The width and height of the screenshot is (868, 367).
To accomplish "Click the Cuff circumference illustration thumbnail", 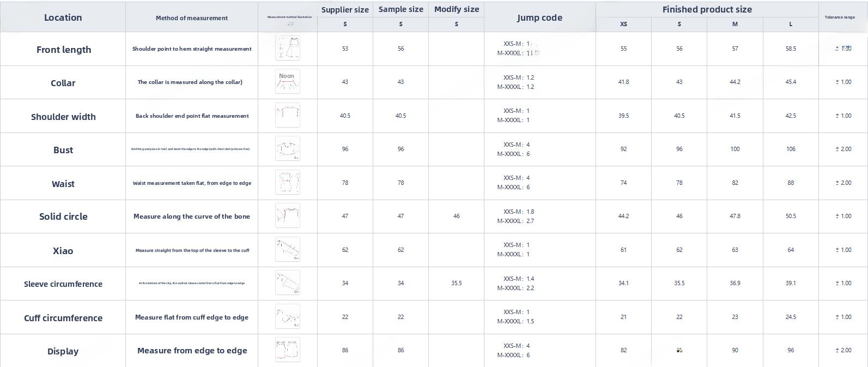I will point(287,316).
